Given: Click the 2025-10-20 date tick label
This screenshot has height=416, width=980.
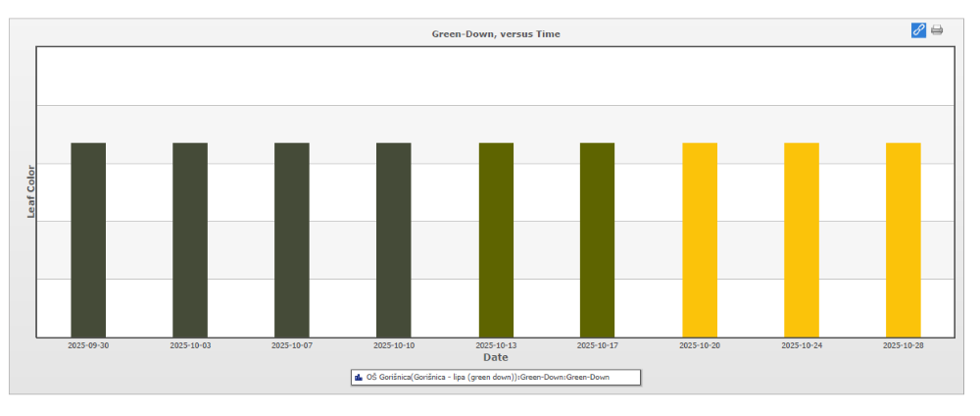Looking at the screenshot, I should pos(700,345).
